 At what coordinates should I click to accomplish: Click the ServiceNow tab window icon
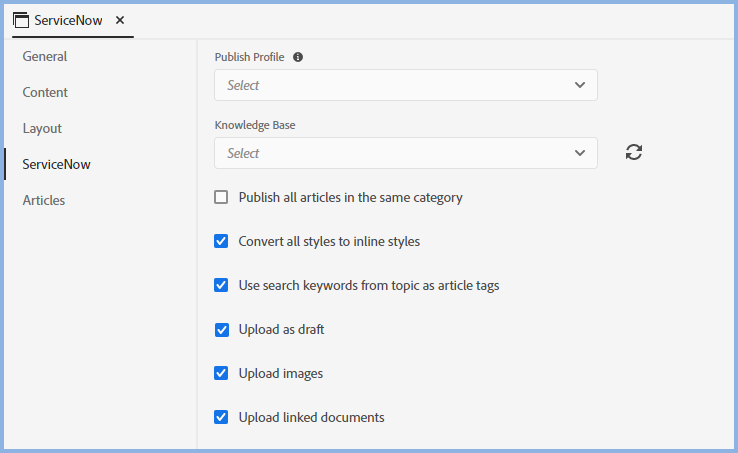coord(21,20)
